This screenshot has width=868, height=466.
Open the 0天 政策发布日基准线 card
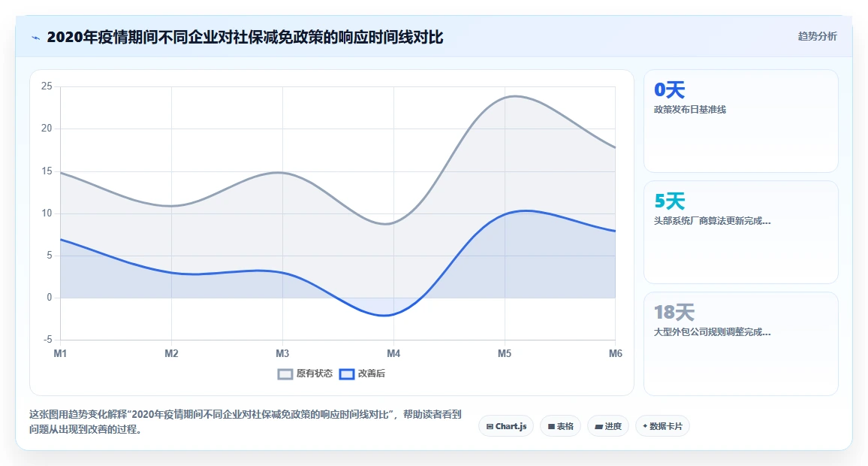click(740, 121)
